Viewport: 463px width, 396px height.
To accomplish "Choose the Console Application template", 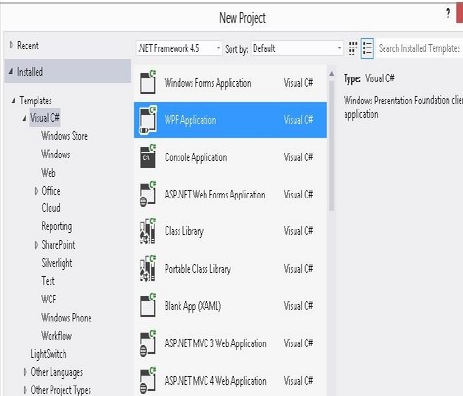I will (x=196, y=157).
